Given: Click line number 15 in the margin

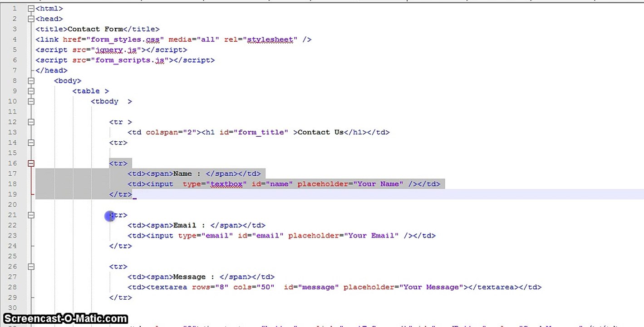Looking at the screenshot, I should point(12,153).
